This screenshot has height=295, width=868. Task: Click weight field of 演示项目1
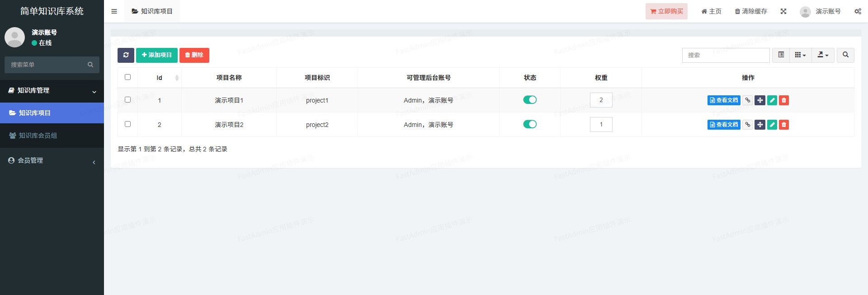coord(601,100)
